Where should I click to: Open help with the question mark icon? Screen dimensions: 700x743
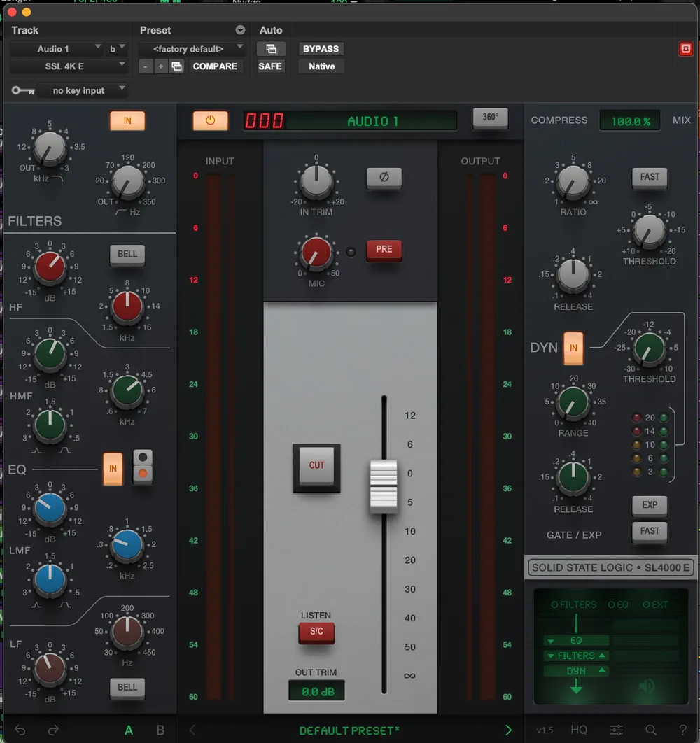click(x=683, y=730)
